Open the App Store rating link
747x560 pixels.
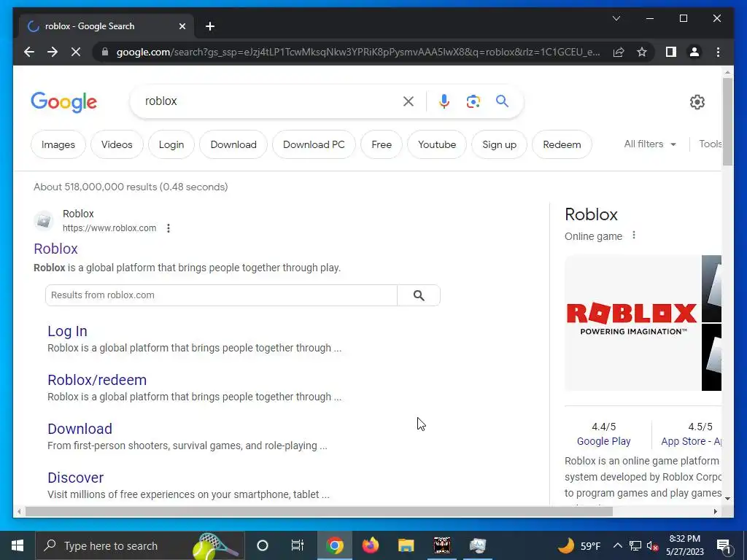click(691, 441)
